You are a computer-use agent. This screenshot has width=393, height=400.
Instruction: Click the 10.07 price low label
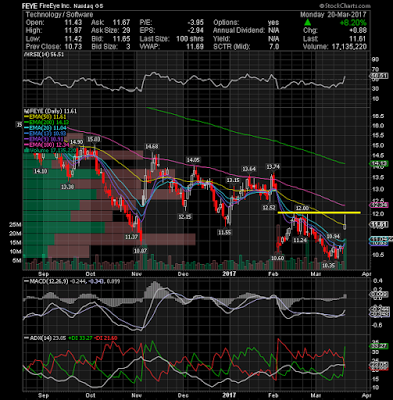[140, 250]
